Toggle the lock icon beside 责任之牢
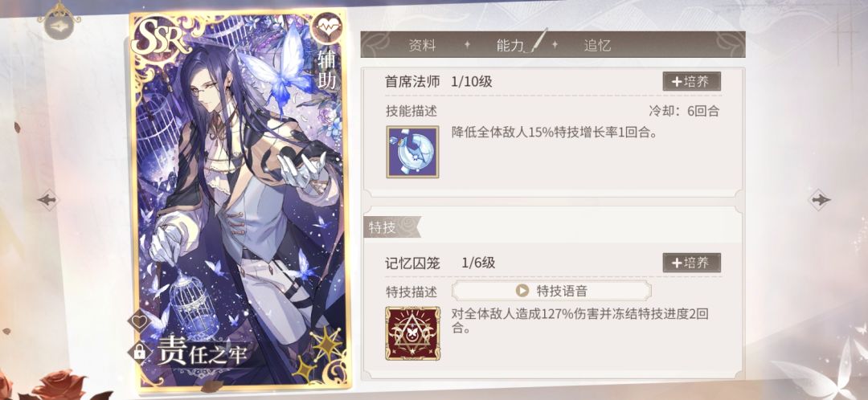The image size is (868, 400). (140, 350)
